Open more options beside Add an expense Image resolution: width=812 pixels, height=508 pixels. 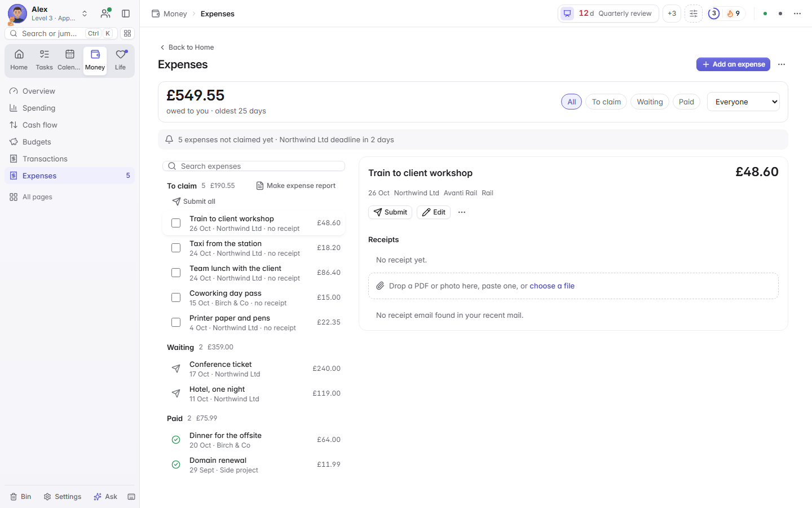click(782, 64)
